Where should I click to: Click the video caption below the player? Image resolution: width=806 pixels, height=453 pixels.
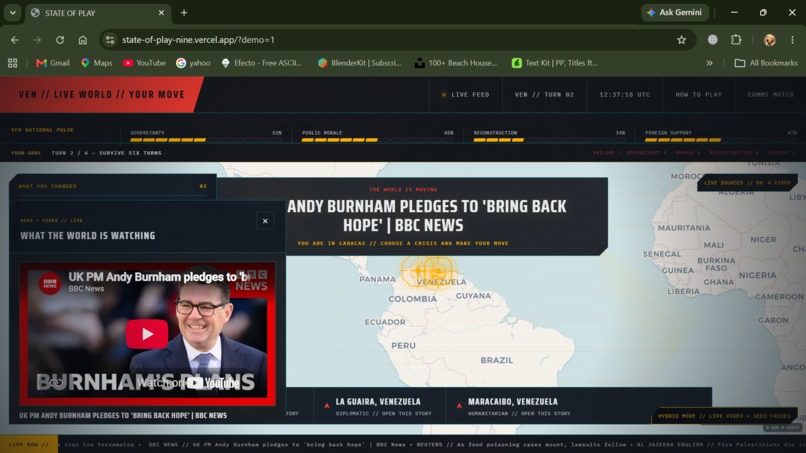pyautogui.click(x=123, y=415)
